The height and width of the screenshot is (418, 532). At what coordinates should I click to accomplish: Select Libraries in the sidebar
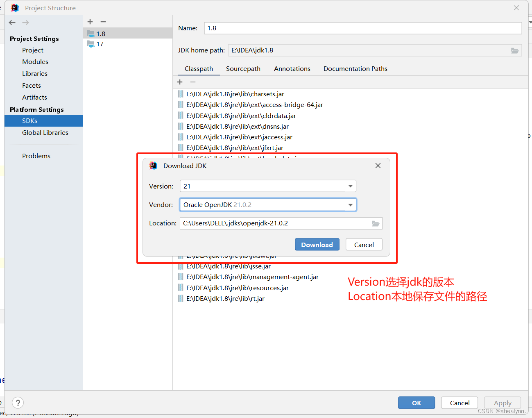(x=35, y=74)
